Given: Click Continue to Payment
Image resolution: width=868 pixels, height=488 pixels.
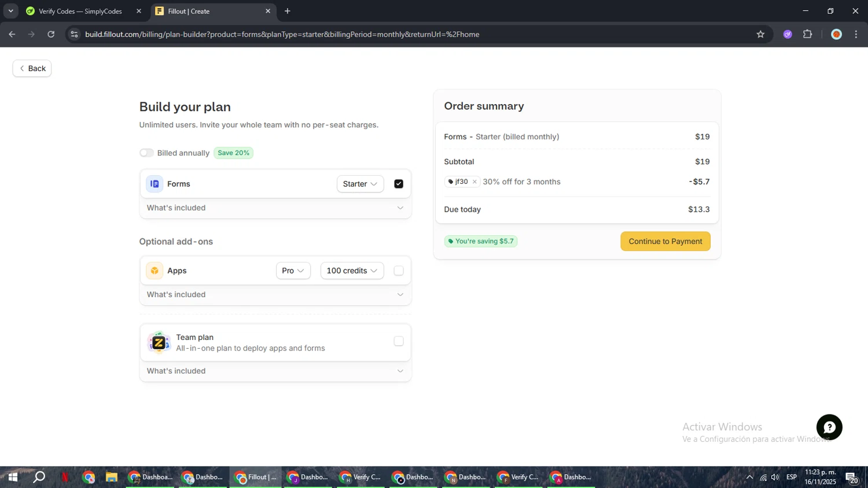Looking at the screenshot, I should click(665, 242).
